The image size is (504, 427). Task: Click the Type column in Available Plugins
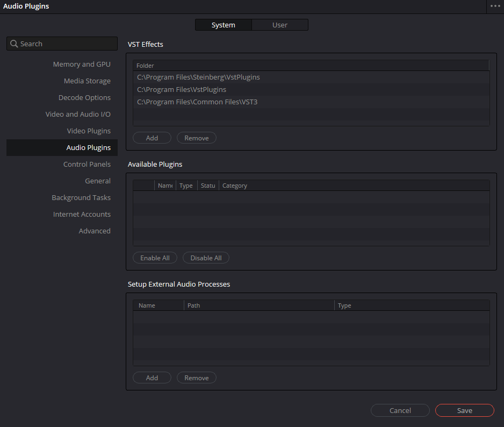(186, 186)
